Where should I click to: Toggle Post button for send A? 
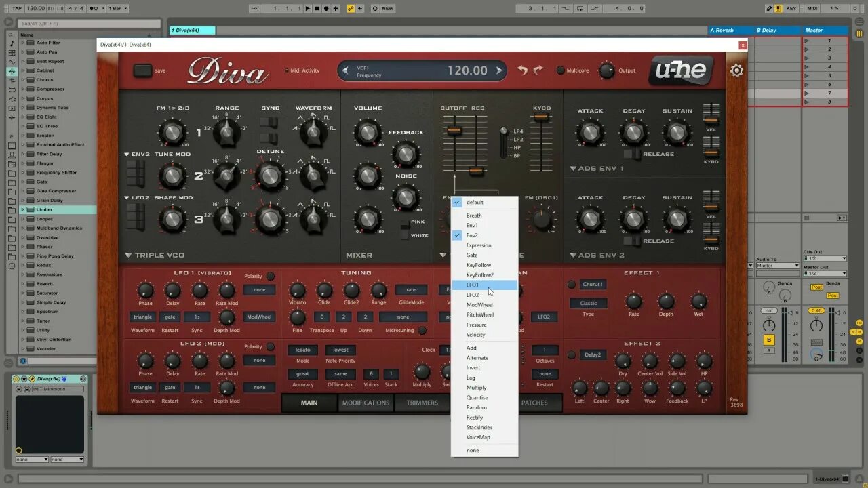tap(816, 287)
